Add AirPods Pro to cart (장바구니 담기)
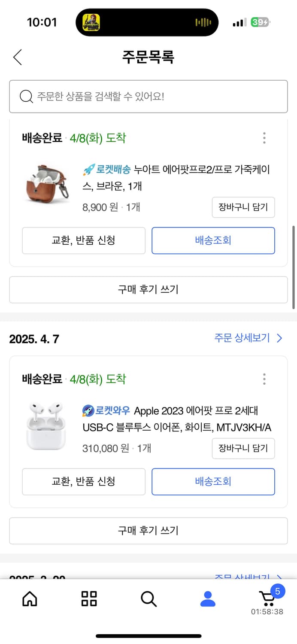297x644 pixels. pos(243,449)
